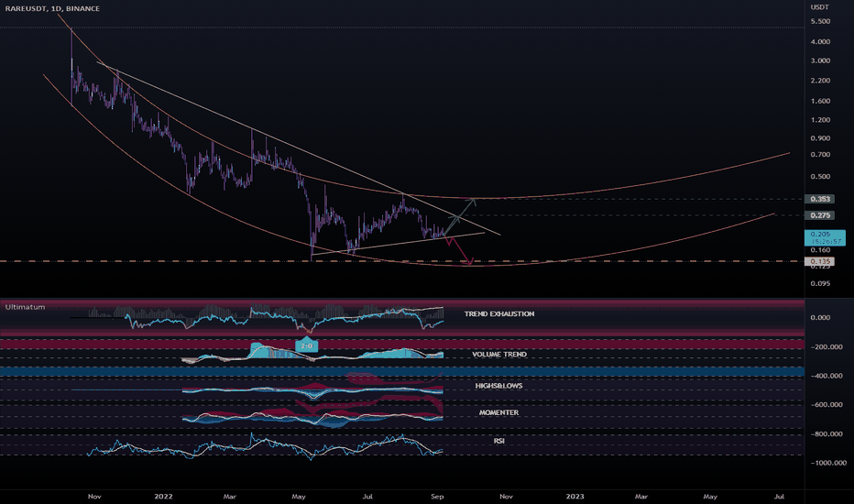The width and height of the screenshot is (854, 504).
Task: Click the 2022 label on time axis
Action: coord(163,497)
